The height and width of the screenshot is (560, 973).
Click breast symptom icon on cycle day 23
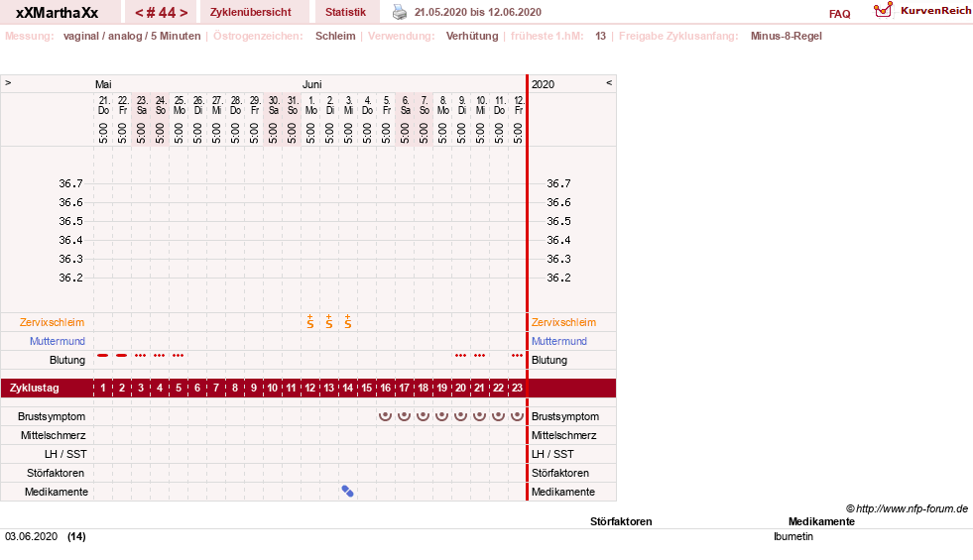pos(517,415)
